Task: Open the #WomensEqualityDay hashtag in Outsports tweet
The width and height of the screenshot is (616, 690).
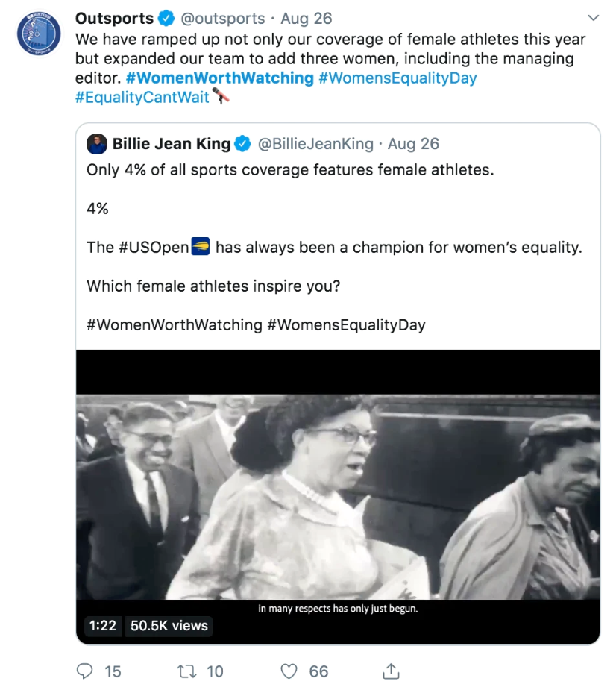Action: click(x=397, y=78)
